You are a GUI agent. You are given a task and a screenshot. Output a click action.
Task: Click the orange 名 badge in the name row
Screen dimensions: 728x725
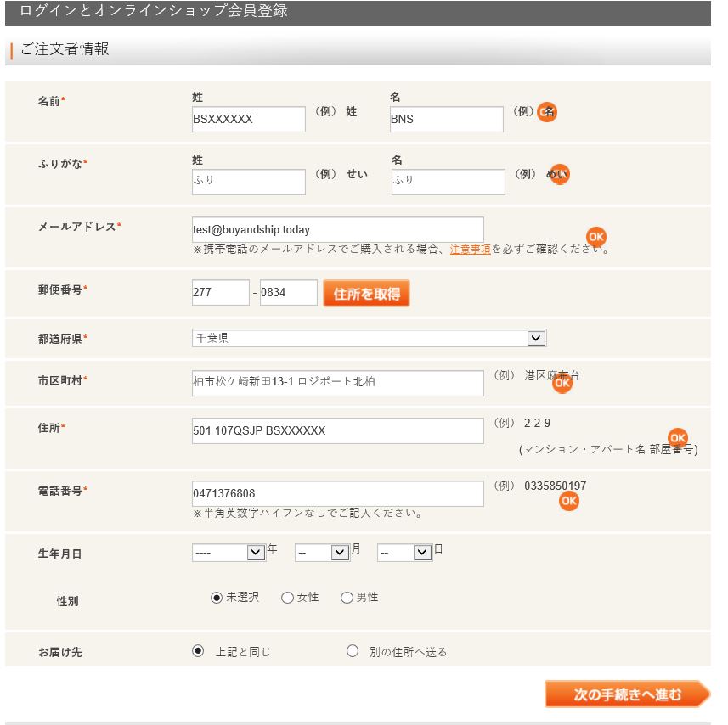pyautogui.click(x=546, y=111)
